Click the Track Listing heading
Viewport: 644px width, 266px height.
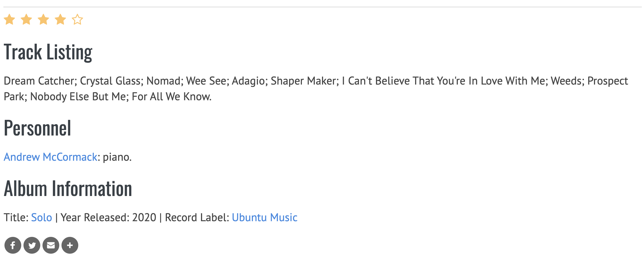point(48,52)
